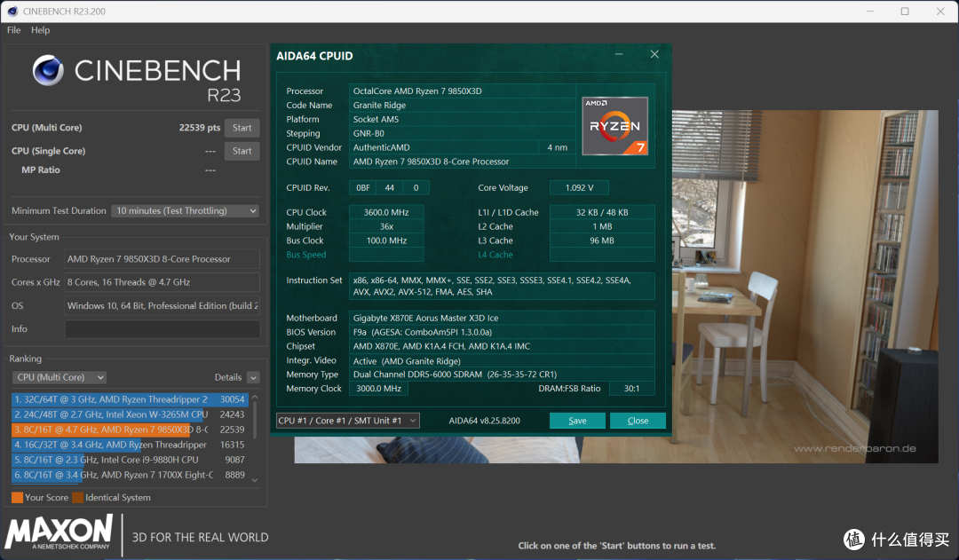Click ranking list scroll up arrow
The image size is (959, 560).
pyautogui.click(x=255, y=398)
